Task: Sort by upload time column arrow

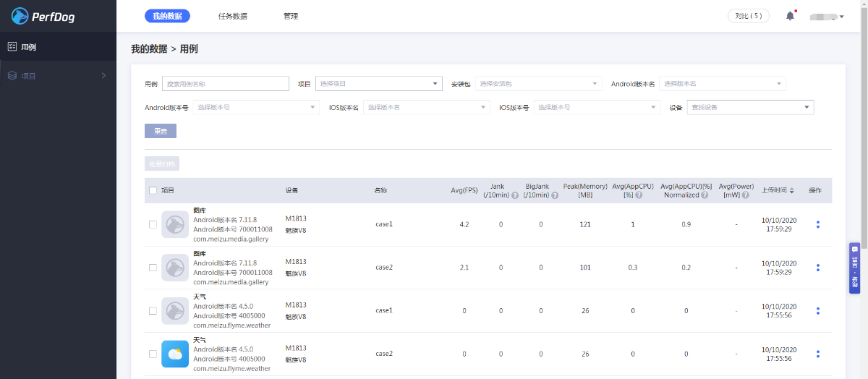Action: tap(791, 191)
